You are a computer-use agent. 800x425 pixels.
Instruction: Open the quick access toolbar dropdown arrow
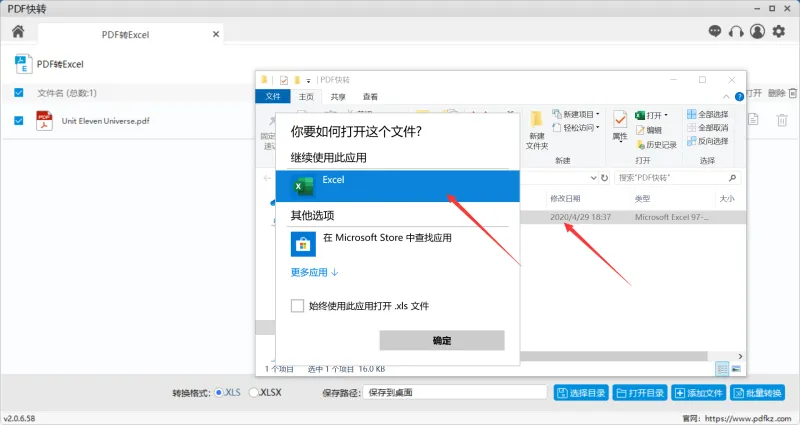(x=308, y=81)
